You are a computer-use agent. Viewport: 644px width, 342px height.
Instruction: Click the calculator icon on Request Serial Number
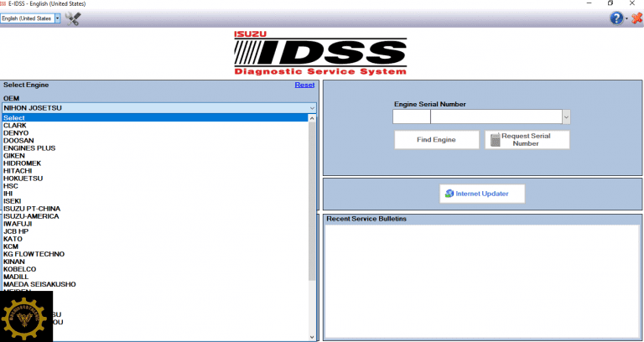click(496, 140)
